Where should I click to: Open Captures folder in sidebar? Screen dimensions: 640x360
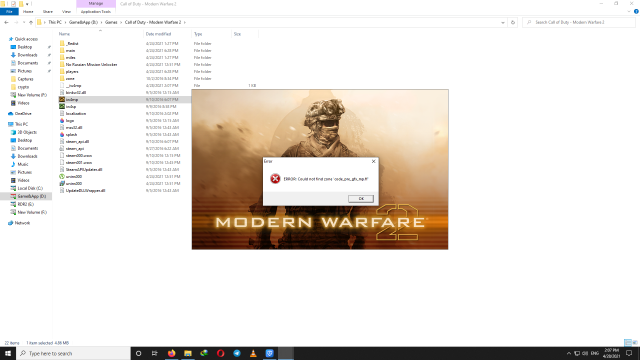click(x=25, y=79)
